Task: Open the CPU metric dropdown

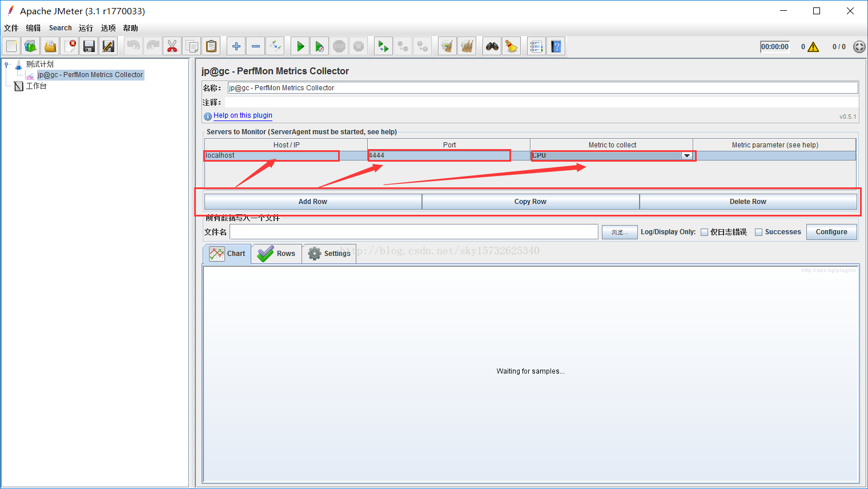Action: (687, 156)
